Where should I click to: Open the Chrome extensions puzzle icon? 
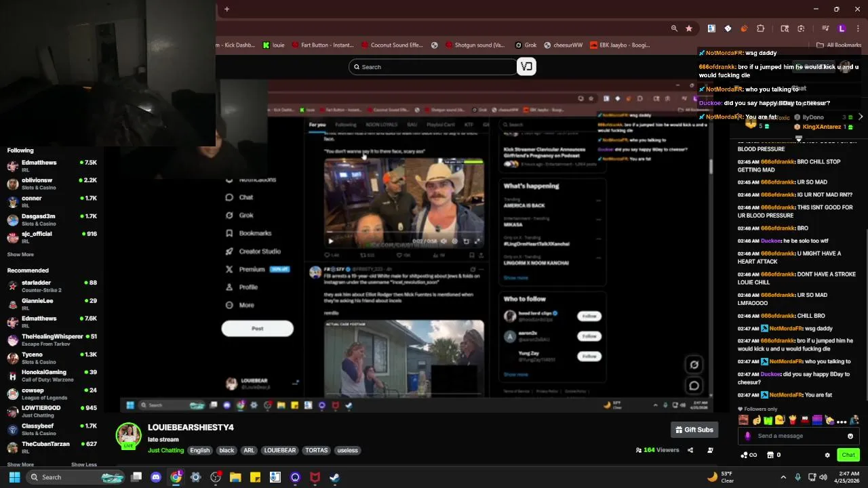(760, 28)
